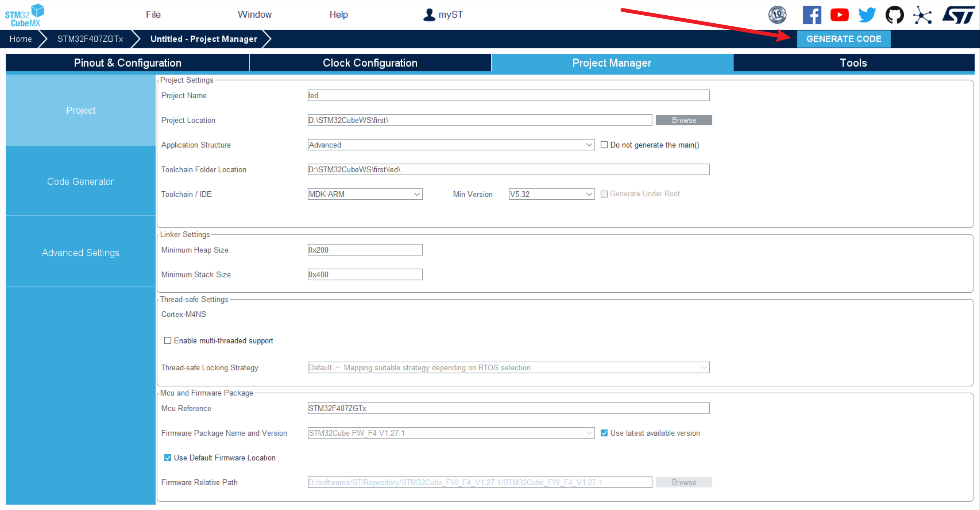980x510 pixels.
Task: Click the ST company logo
Action: (x=958, y=15)
